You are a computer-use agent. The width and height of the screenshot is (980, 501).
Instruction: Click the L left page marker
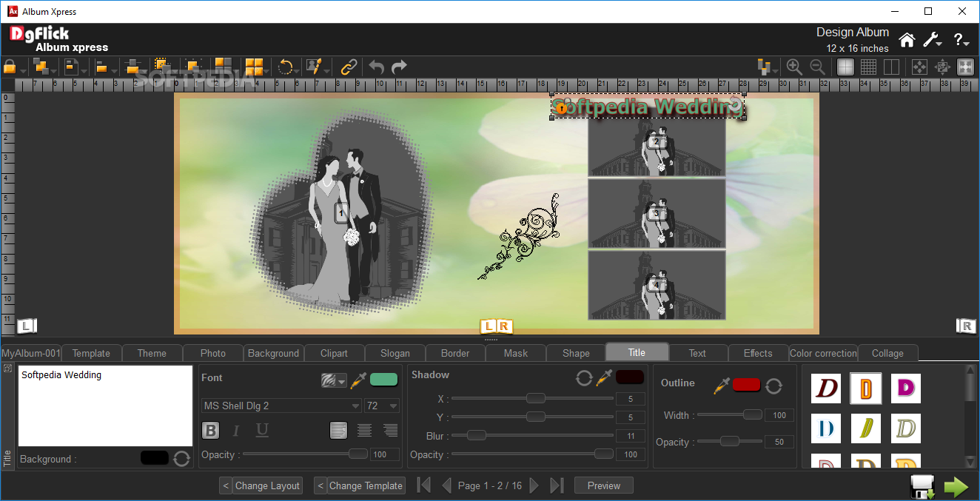[x=27, y=326]
